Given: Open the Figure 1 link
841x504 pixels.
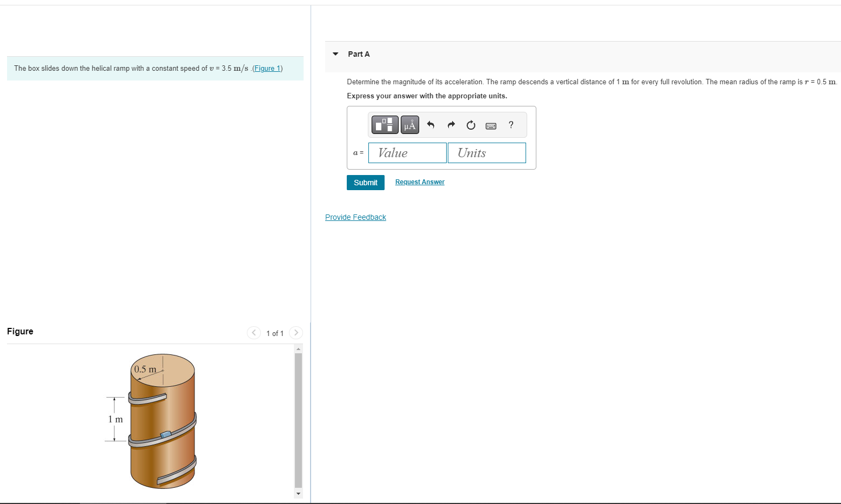Looking at the screenshot, I should [267, 68].
